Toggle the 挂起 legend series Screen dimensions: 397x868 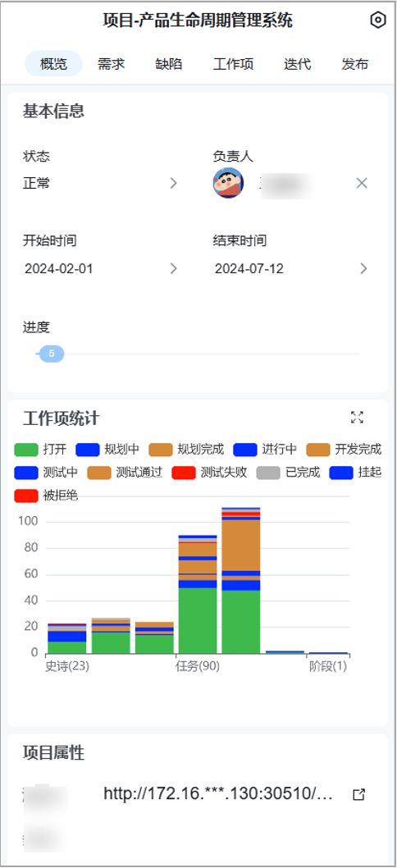355,473
